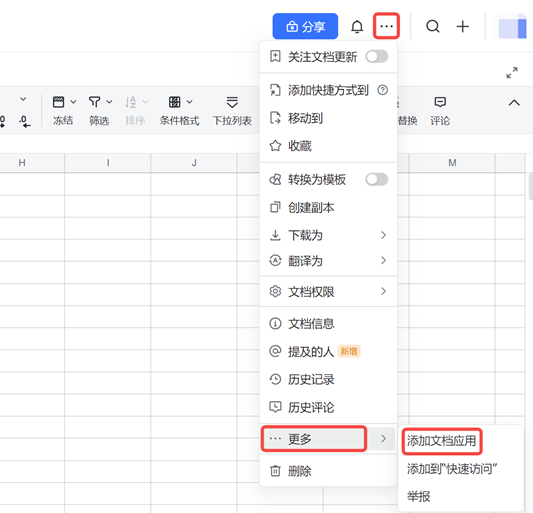
Task: Click 举报 in submenu
Action: 418,496
